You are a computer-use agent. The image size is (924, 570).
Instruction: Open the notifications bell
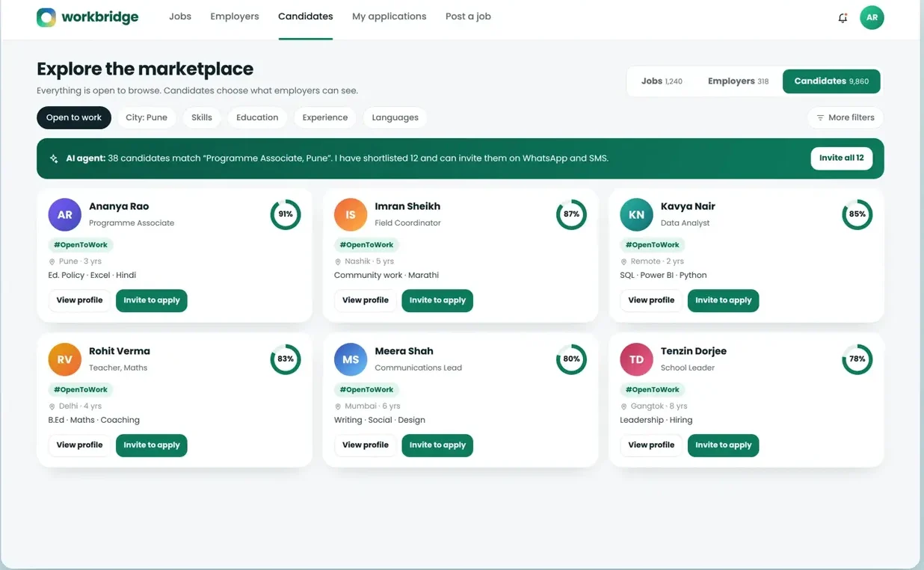(843, 18)
